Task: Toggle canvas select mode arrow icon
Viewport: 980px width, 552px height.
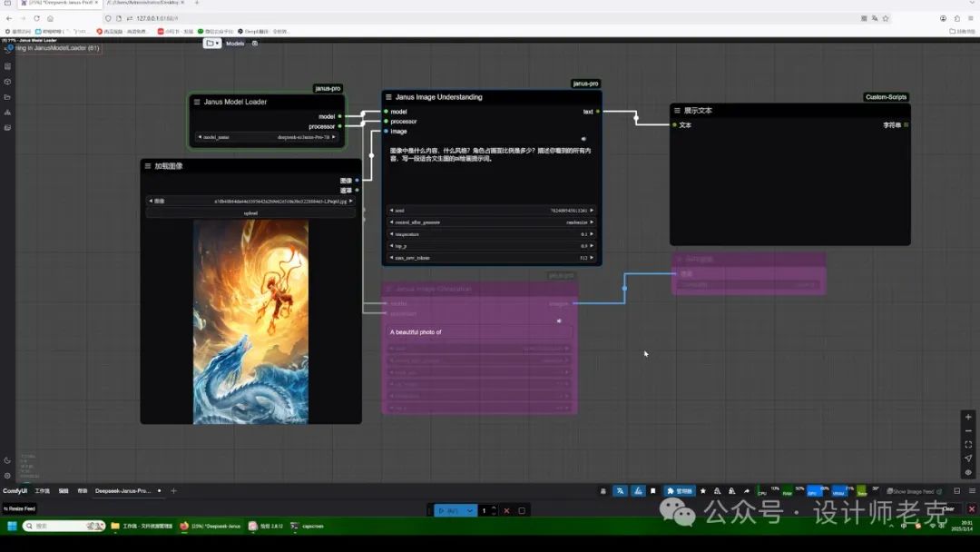Action: (x=968, y=458)
